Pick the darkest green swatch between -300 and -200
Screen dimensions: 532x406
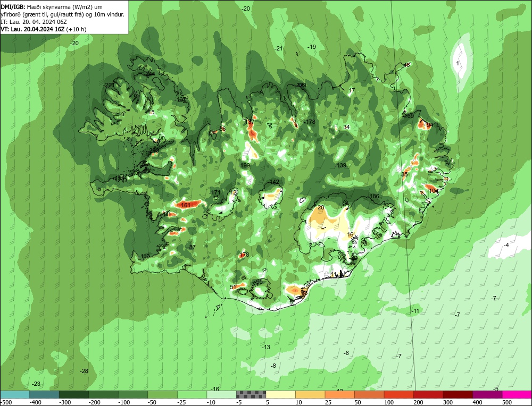click(x=73, y=394)
